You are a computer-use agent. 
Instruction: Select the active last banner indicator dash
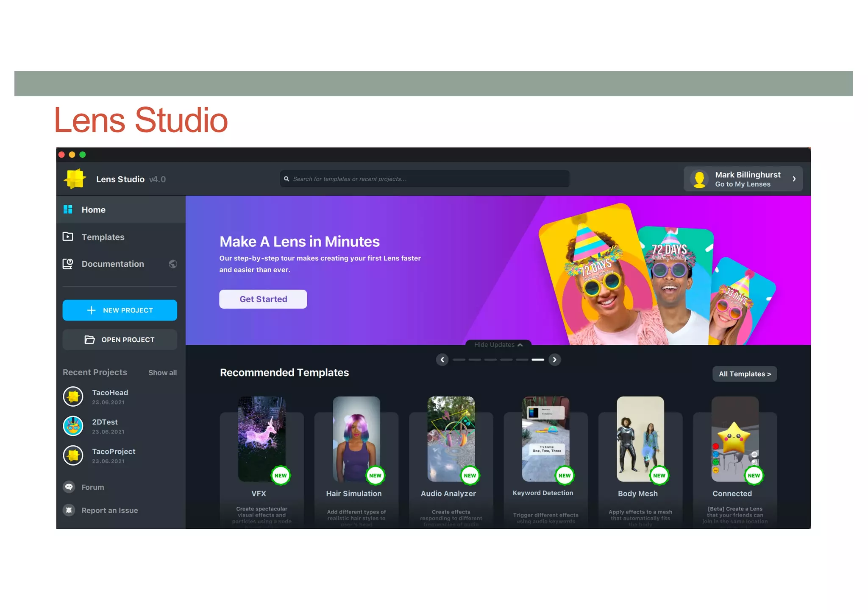point(538,360)
